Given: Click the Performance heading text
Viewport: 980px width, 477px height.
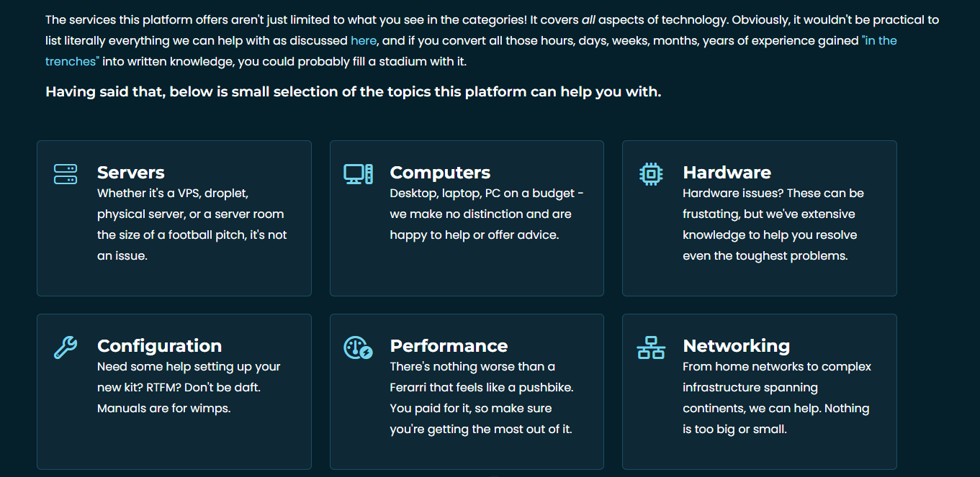Looking at the screenshot, I should [x=449, y=346].
